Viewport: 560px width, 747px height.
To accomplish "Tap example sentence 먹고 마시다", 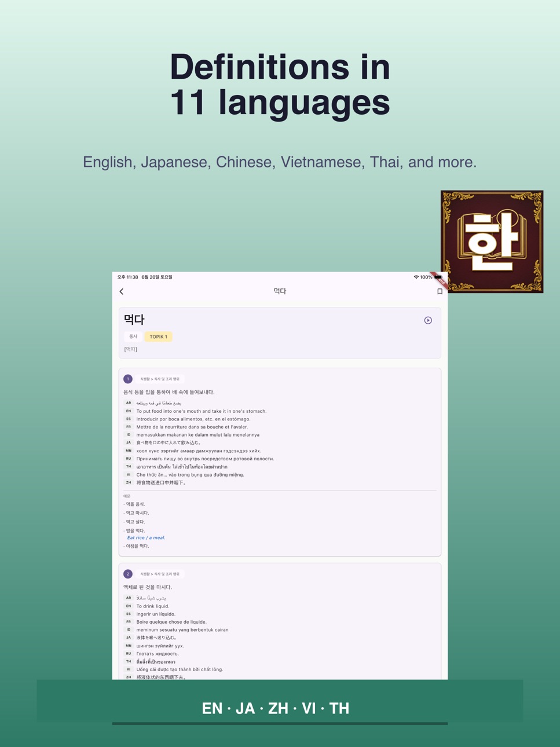I will pyautogui.click(x=137, y=513).
